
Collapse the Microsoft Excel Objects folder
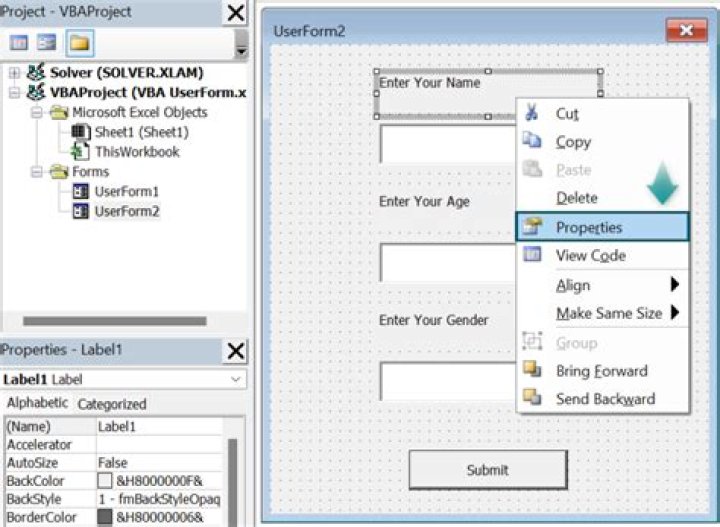click(x=36, y=112)
